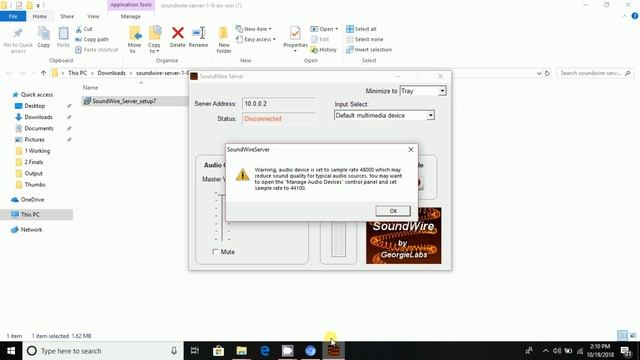This screenshot has height=360, width=640.
Task: Click OK in the SoundWireServer warning dialog
Action: point(393,211)
